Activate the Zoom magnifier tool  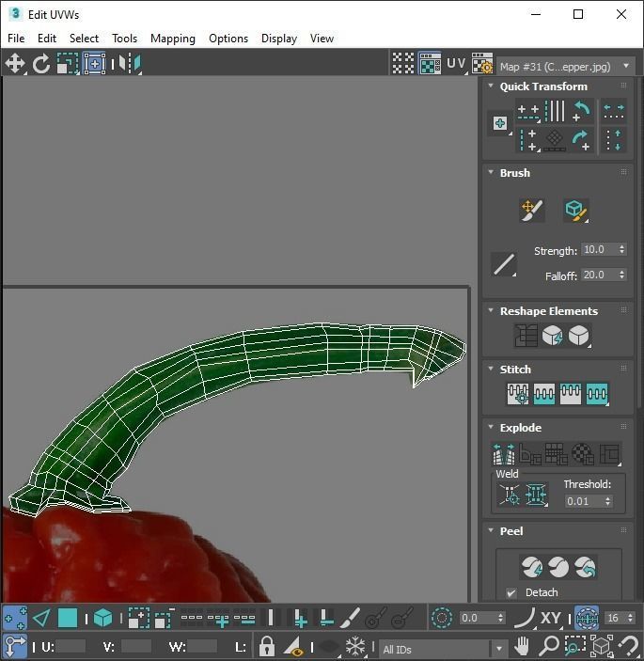[x=549, y=646]
